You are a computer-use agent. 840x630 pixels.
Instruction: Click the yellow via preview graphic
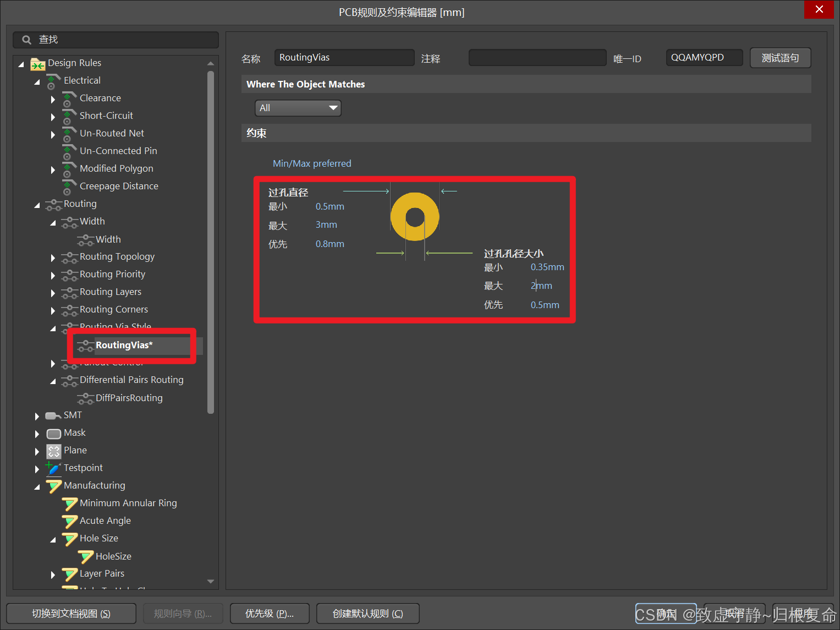[x=415, y=216]
